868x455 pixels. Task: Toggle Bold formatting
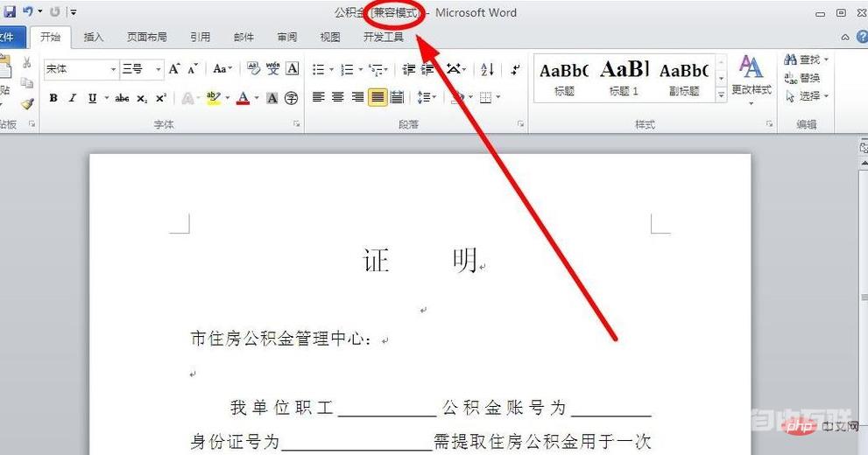coord(53,98)
